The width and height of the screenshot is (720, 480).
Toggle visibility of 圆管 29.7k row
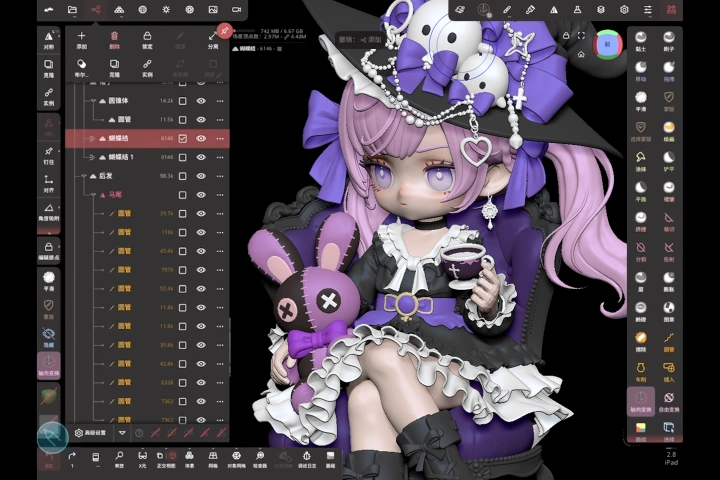click(201, 214)
